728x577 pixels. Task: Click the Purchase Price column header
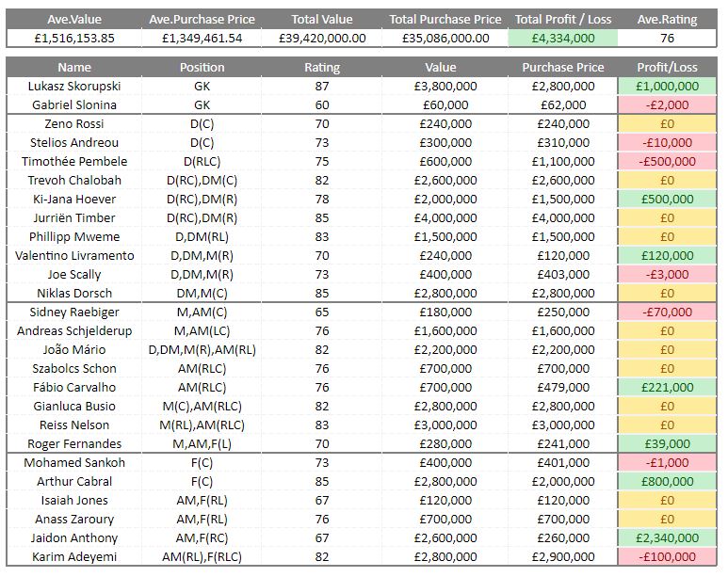tap(563, 67)
